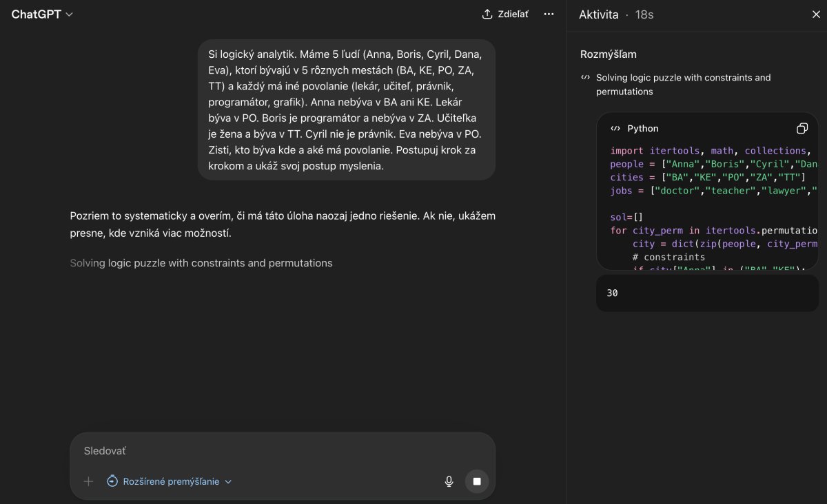Select the output block showing 30
The width and height of the screenshot is (827, 504).
[706, 293]
